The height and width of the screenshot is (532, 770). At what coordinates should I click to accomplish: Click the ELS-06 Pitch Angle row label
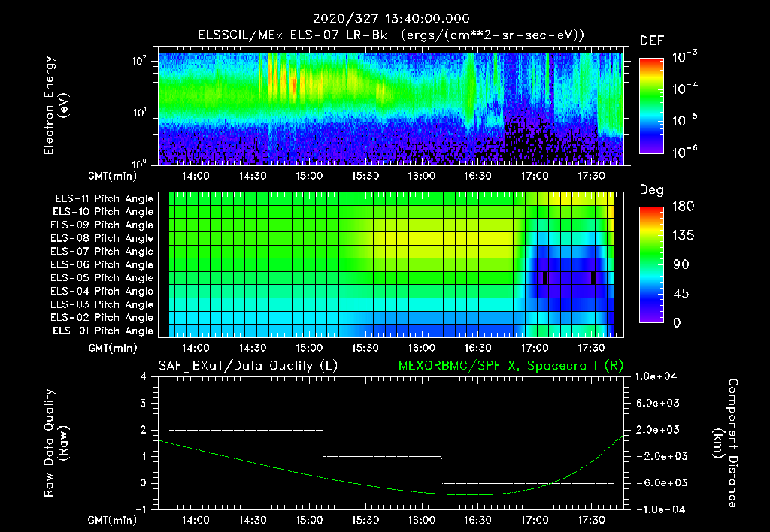point(102,264)
